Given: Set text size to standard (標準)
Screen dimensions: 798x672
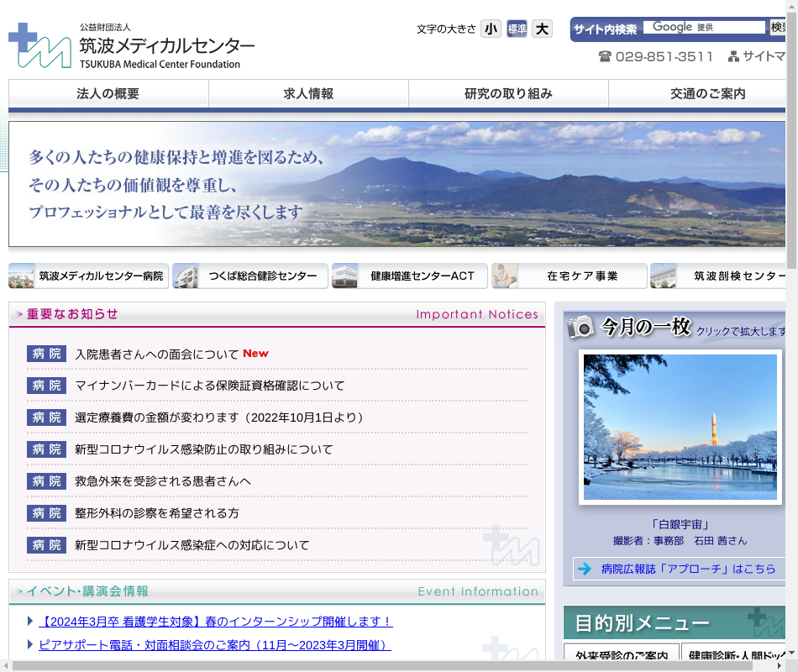Looking at the screenshot, I should click(517, 29).
